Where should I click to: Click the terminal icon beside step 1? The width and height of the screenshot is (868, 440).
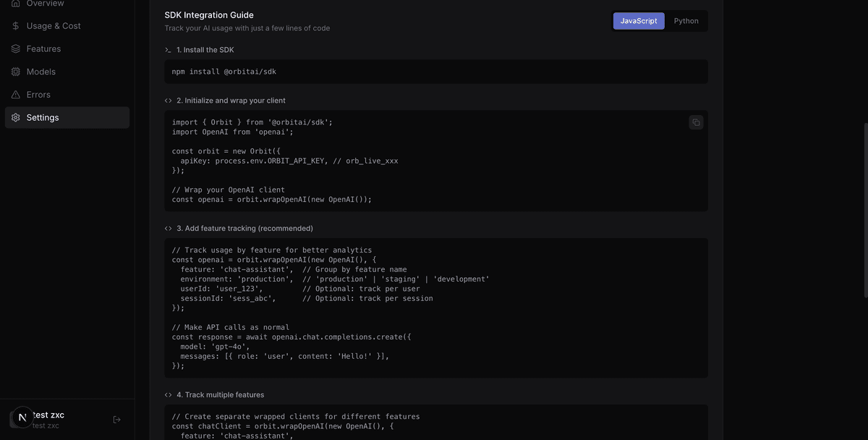click(167, 49)
